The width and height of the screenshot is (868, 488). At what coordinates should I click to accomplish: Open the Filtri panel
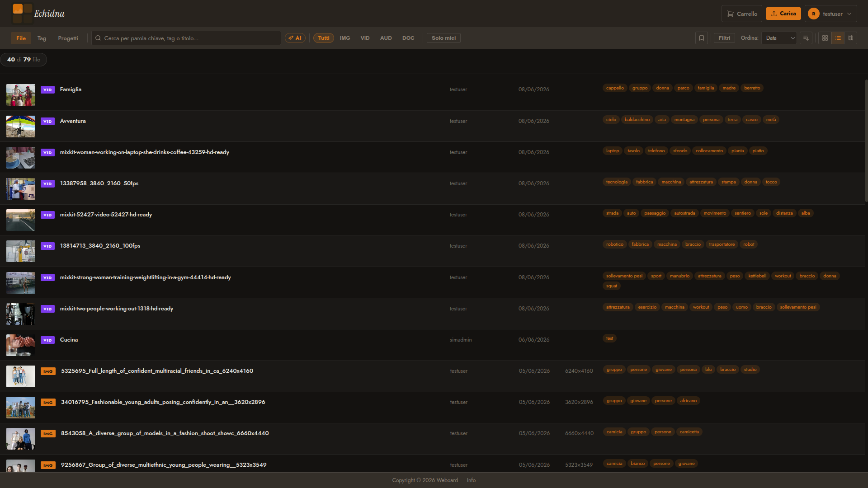click(x=724, y=38)
